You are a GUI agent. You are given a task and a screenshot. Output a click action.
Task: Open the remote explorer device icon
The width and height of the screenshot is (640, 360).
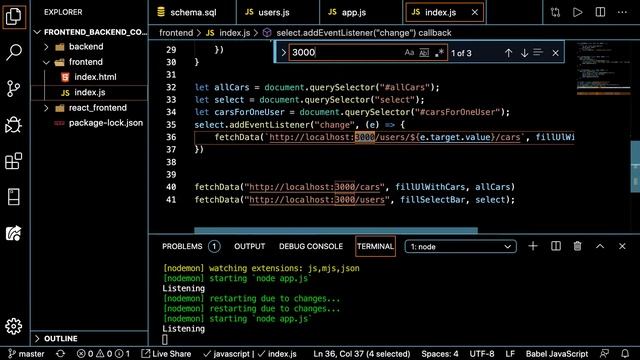pyautogui.click(x=14, y=197)
